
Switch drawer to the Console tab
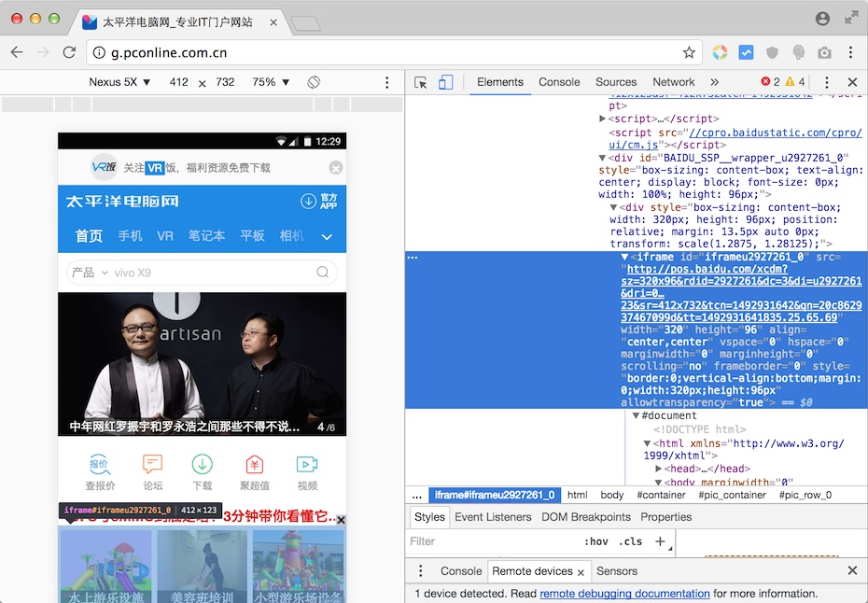click(x=460, y=571)
